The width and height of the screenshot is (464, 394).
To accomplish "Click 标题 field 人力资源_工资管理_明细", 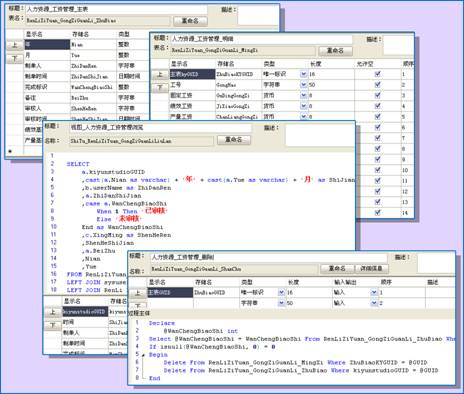I will point(261,39).
